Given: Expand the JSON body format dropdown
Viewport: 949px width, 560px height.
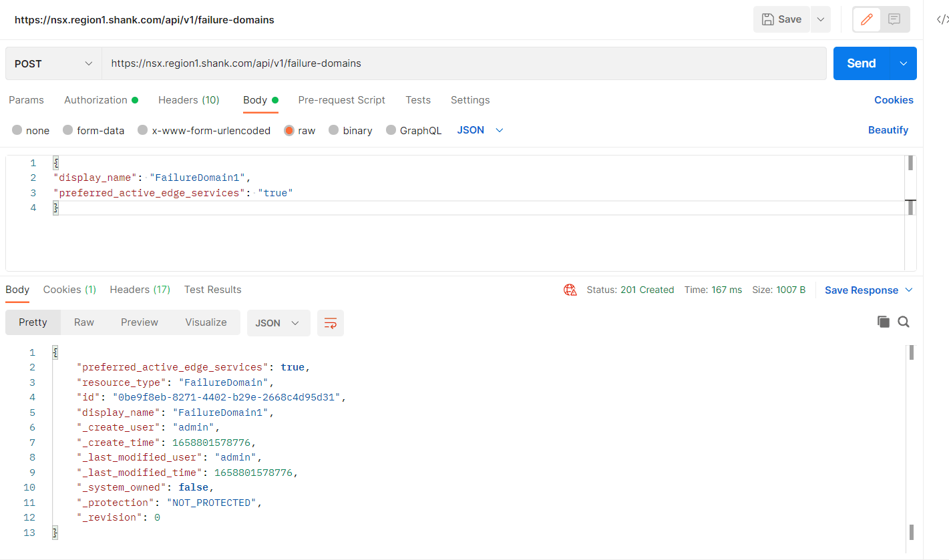Looking at the screenshot, I should pos(480,130).
